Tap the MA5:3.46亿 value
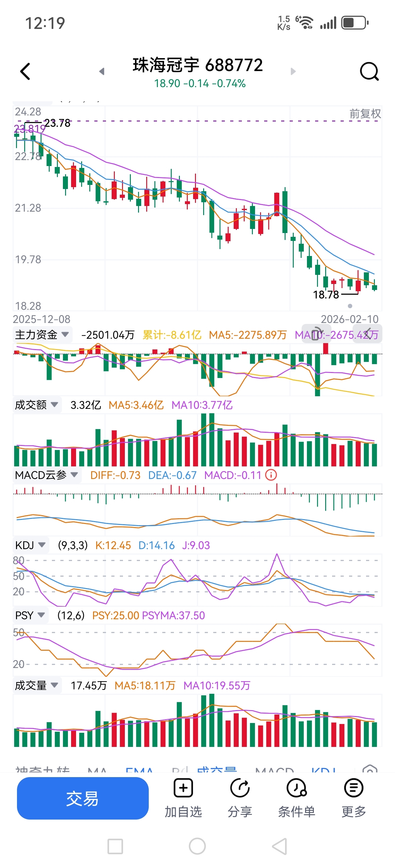 pyautogui.click(x=136, y=405)
